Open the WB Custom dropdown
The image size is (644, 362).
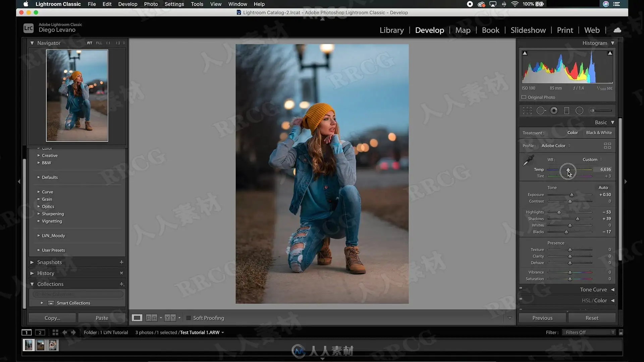[592, 160]
